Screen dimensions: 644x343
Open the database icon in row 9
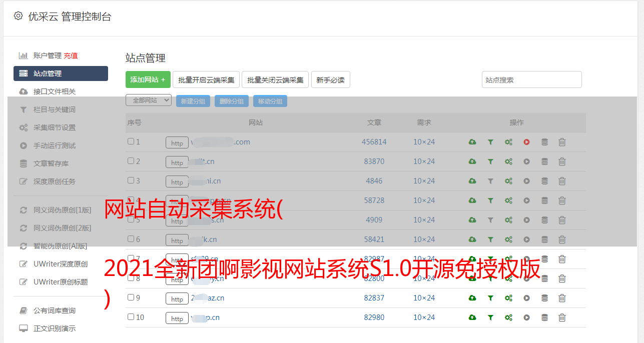pos(544,298)
